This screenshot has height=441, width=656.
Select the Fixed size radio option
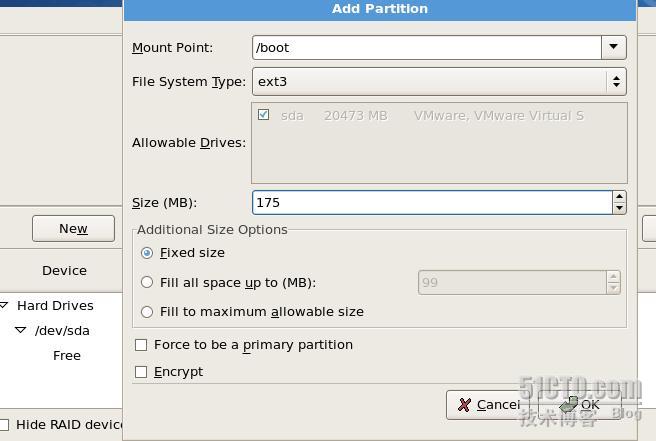click(x=147, y=253)
